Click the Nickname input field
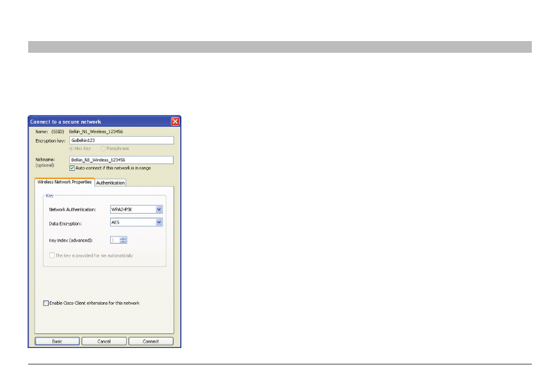 pyautogui.click(x=122, y=160)
